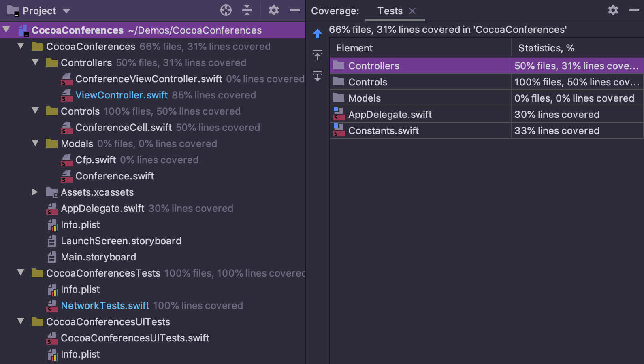Image resolution: width=644 pixels, height=364 pixels.
Task: Click Controllers folder icon in project tree
Action: pos(52,62)
